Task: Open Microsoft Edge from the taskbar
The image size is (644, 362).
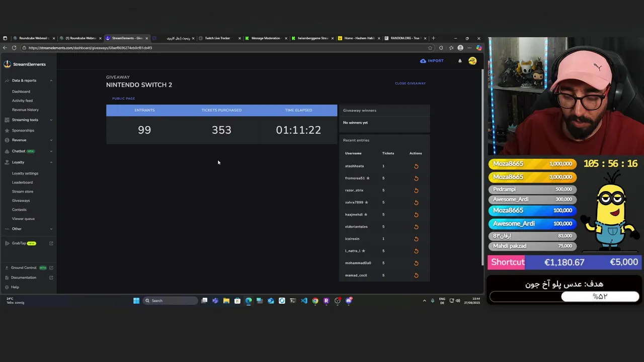Action: (x=249, y=301)
